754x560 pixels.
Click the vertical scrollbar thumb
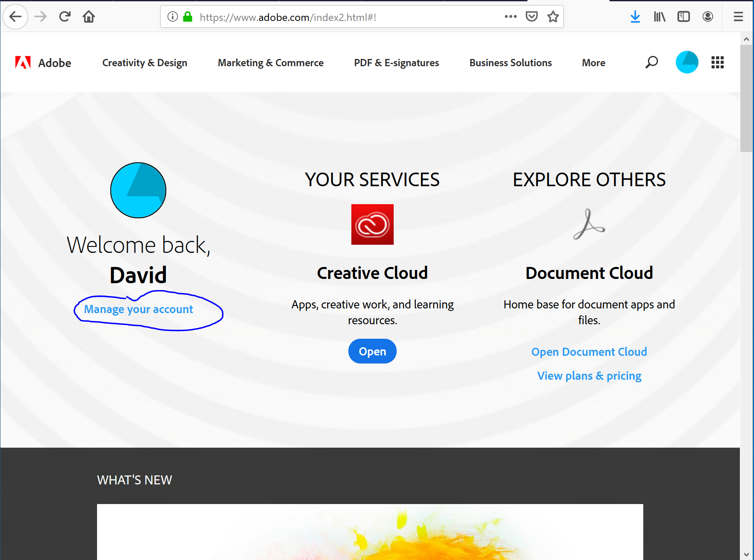click(746, 98)
